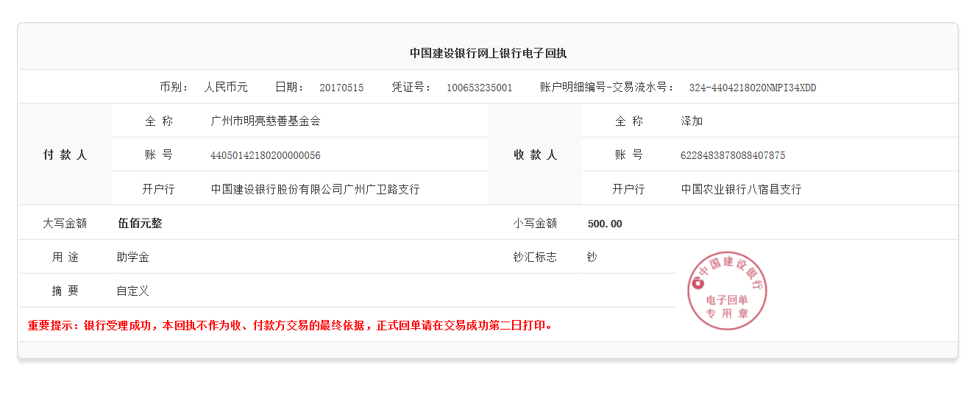Click the payee 全称 label
Screen dimensions: 980x398
point(628,121)
